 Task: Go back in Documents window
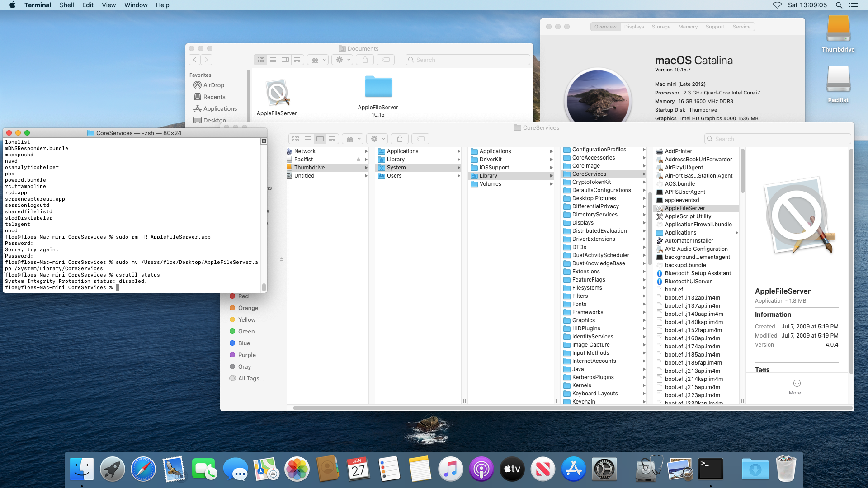click(x=195, y=60)
